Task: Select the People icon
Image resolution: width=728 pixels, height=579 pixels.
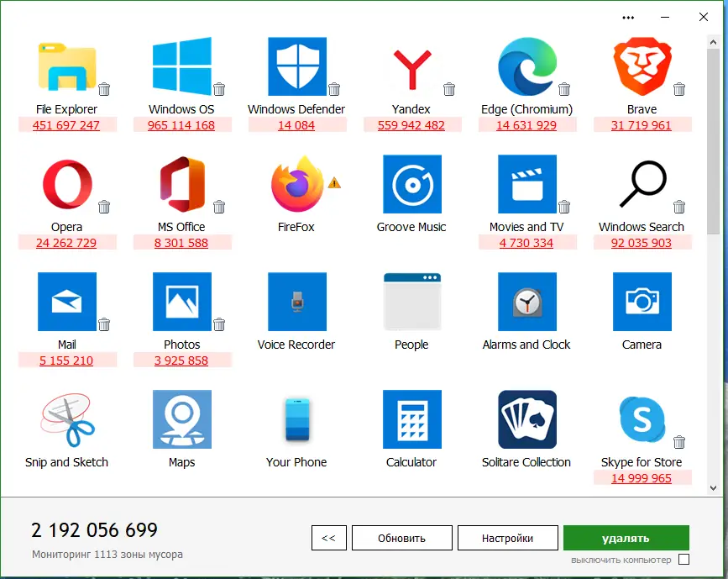Action: pyautogui.click(x=412, y=302)
